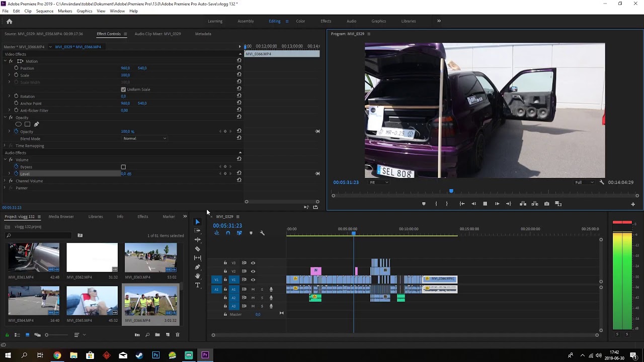Select the Razor tool
The image size is (644, 362).
pos(197,248)
